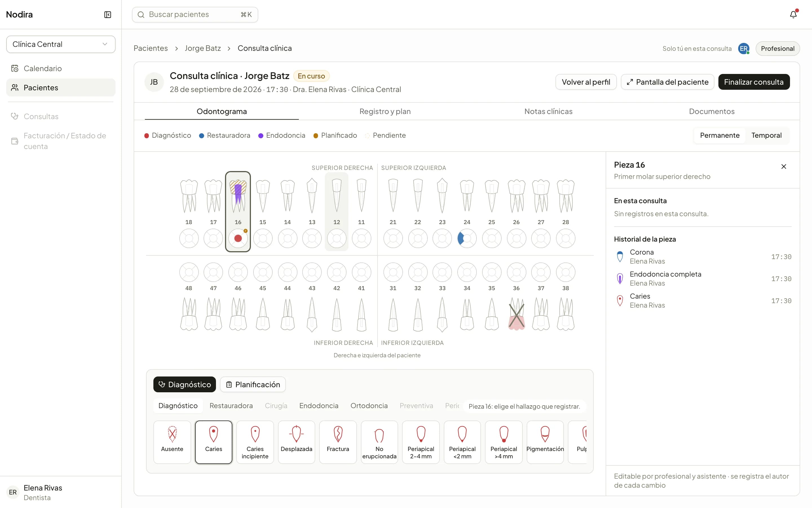Open the Registro y plan tab

pyautogui.click(x=385, y=111)
